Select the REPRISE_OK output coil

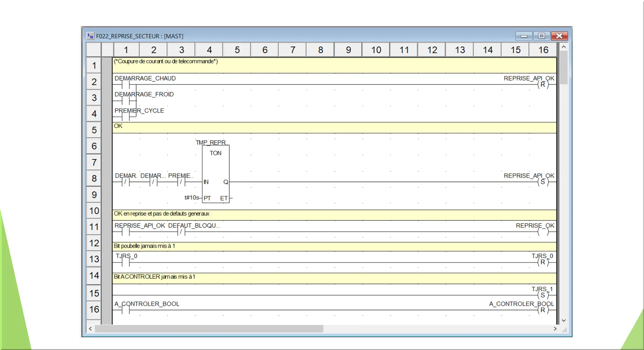[543, 232]
